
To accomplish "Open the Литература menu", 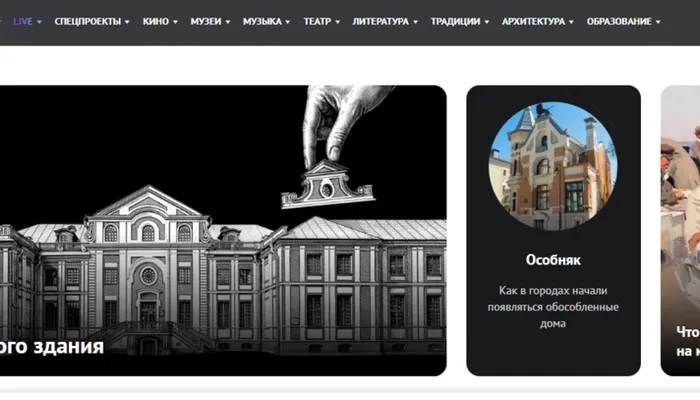I will tap(380, 21).
